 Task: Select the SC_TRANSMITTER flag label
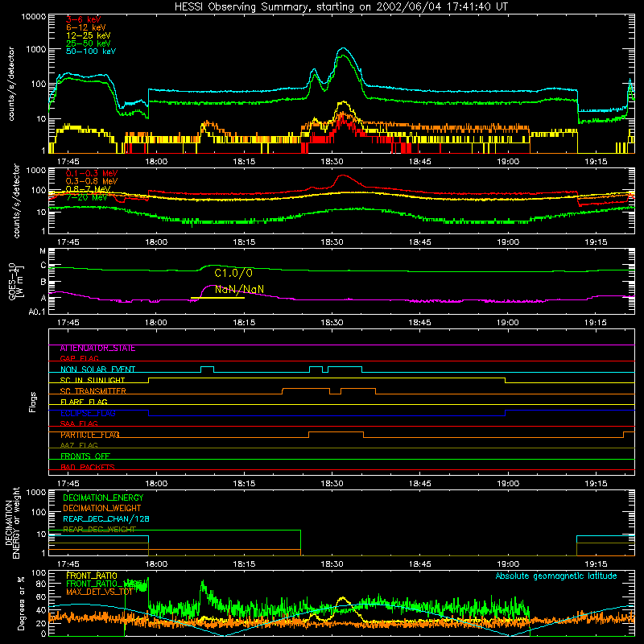click(93, 391)
